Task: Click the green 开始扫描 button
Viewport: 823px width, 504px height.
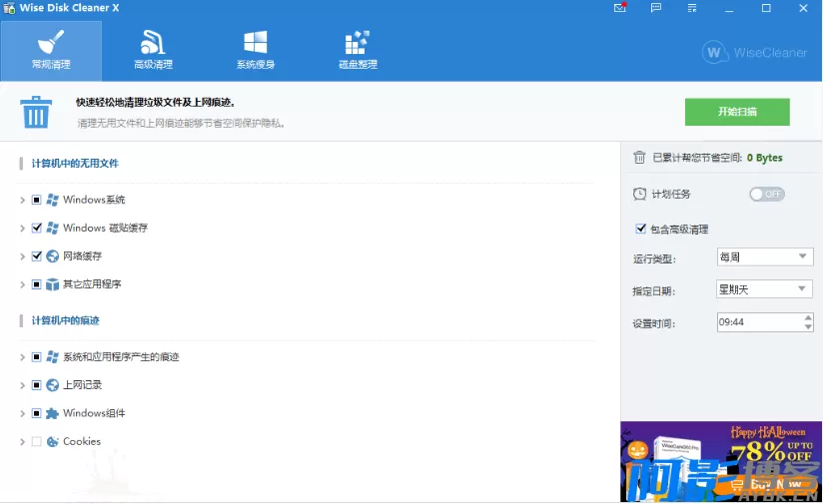Action: 737,112
